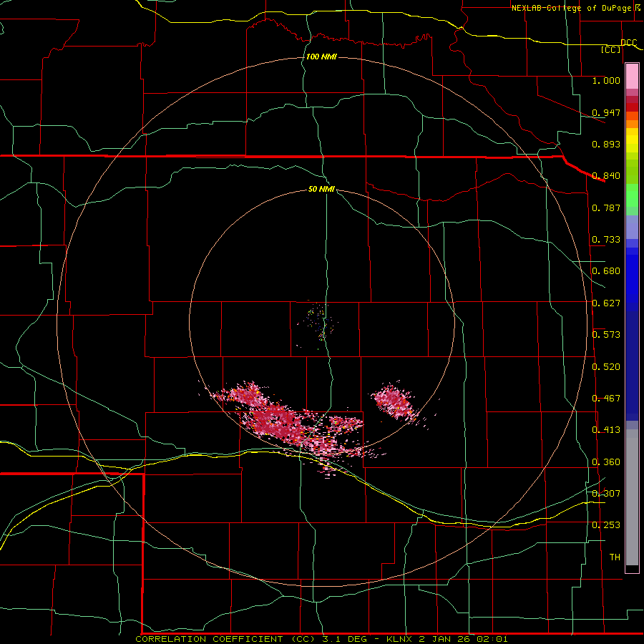644x644 pixels.
Task: Click the scattered clutter at radar center
Action: 318,323
